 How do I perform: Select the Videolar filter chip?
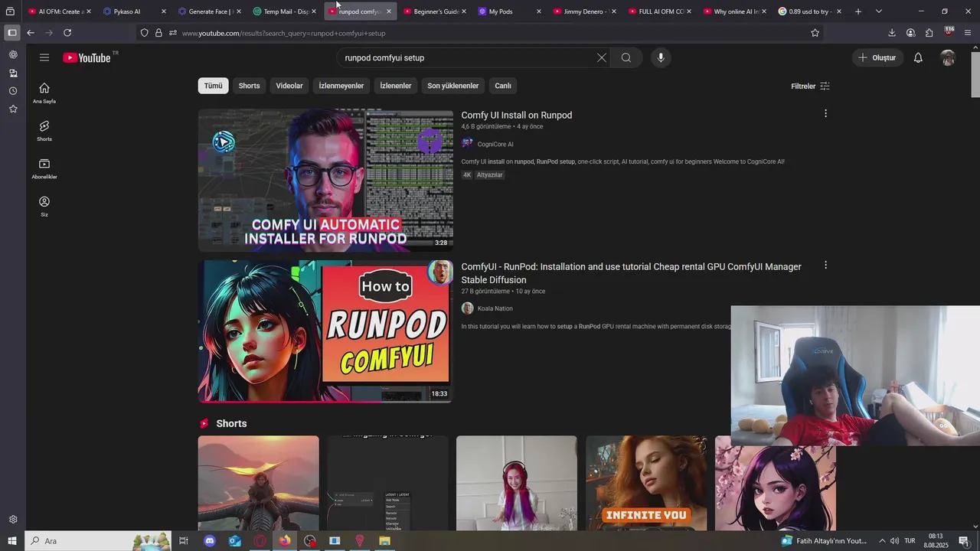click(x=289, y=86)
